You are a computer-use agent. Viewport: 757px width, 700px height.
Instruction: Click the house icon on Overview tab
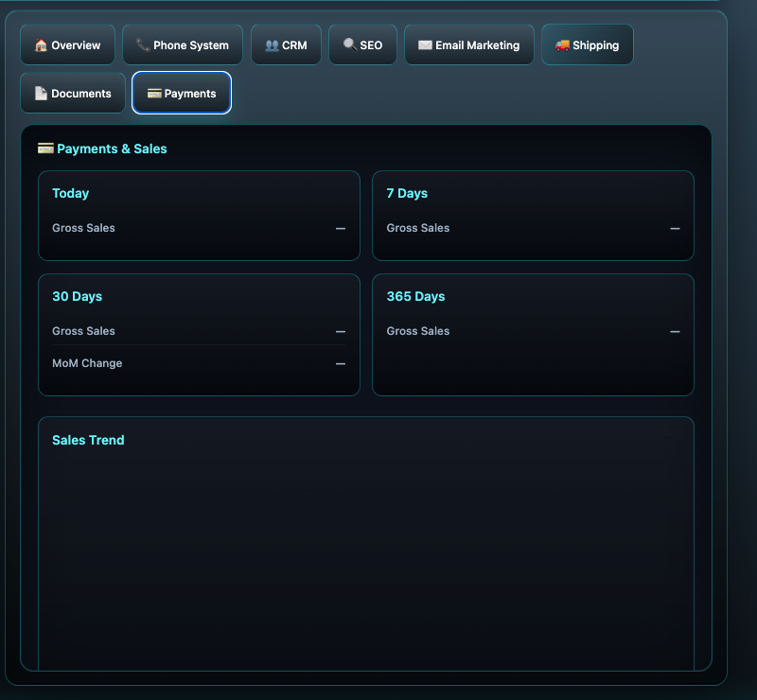[x=41, y=45]
